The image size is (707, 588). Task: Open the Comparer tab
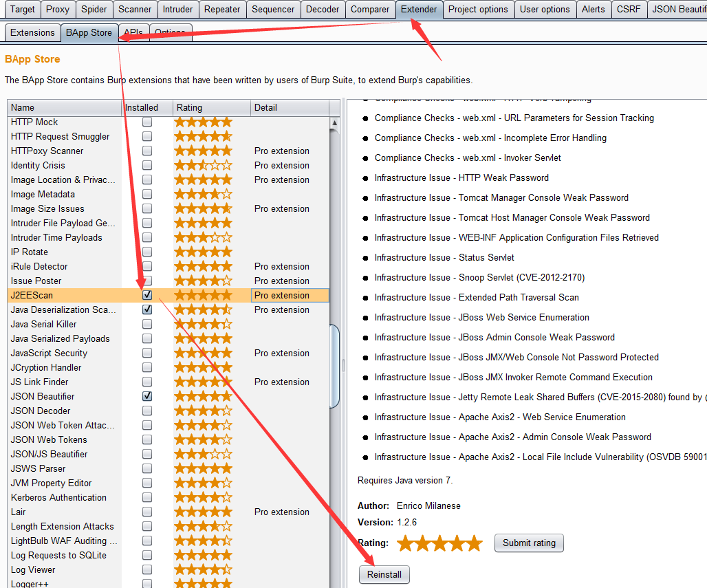[370, 9]
